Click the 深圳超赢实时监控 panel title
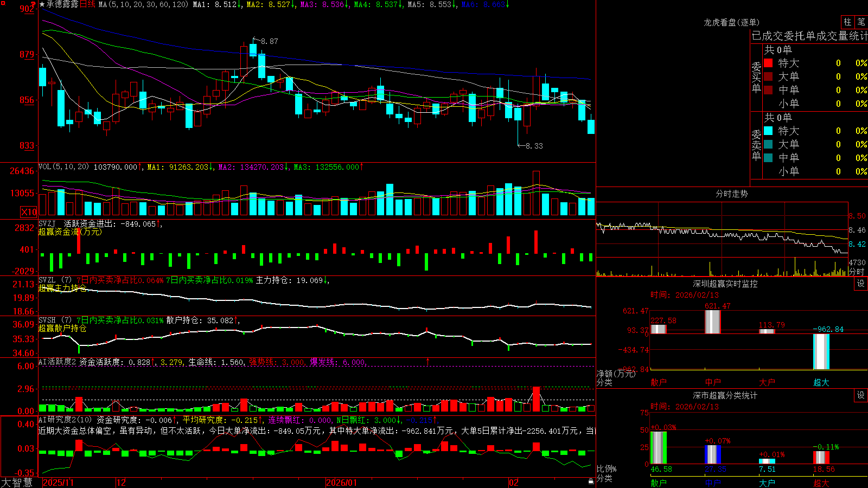Viewport: 868px width, 488px height. tap(725, 284)
